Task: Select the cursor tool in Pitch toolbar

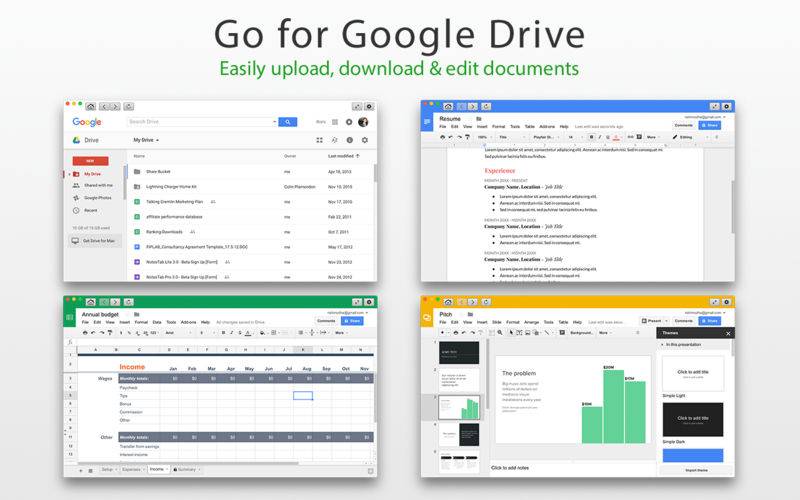Action: click(x=511, y=333)
